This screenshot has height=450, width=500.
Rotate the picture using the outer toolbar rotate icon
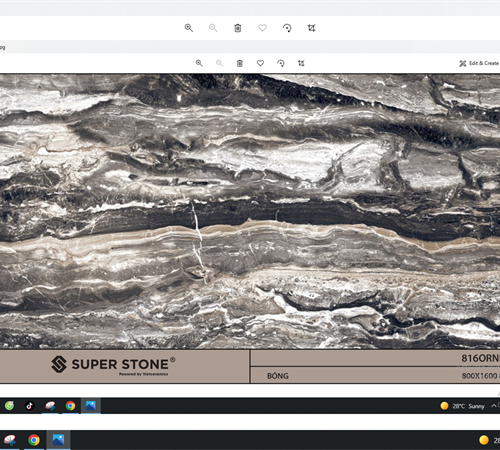point(287,28)
